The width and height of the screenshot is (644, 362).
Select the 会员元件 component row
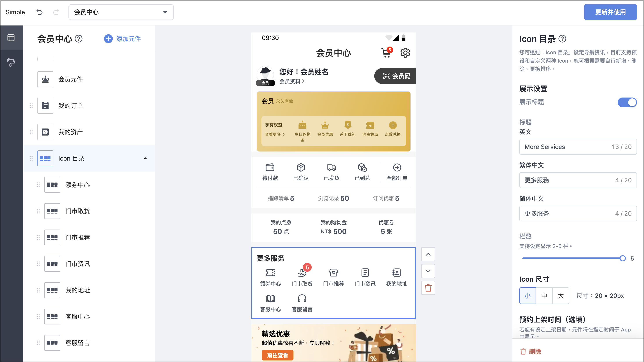[x=89, y=79]
